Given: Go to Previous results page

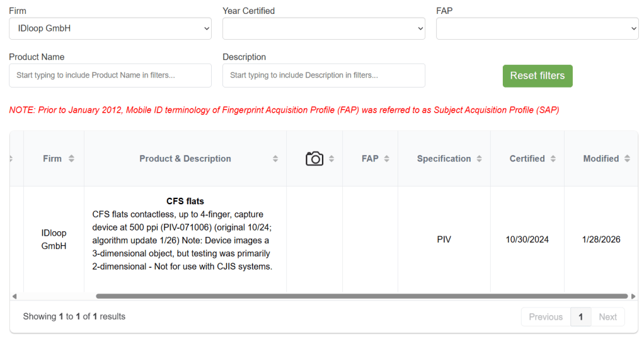Looking at the screenshot, I should (546, 317).
